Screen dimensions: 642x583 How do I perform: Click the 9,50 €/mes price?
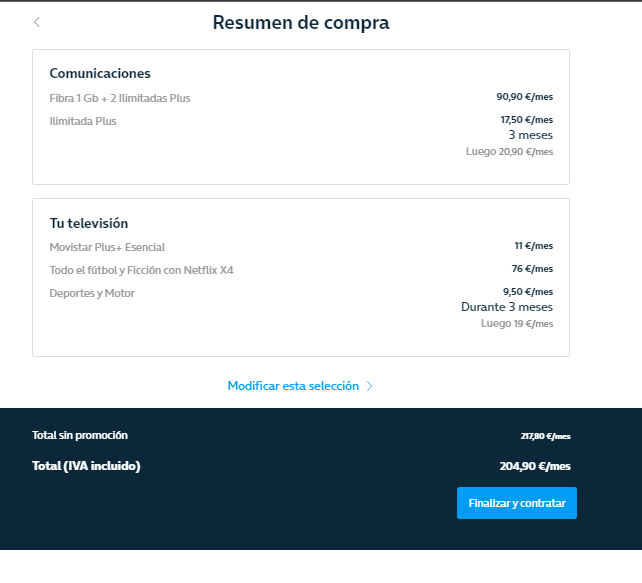[x=528, y=292]
